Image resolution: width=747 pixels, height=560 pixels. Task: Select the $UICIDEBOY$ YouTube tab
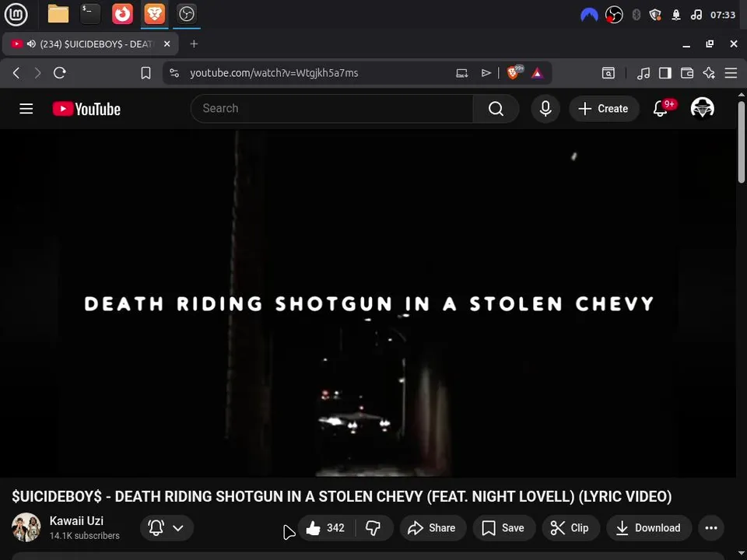(90, 44)
